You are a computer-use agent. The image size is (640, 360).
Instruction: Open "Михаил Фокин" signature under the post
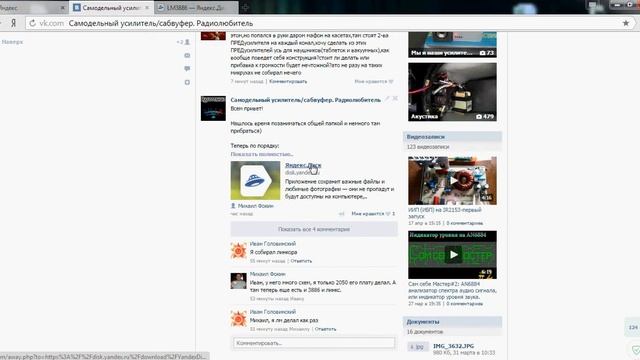[255, 206]
